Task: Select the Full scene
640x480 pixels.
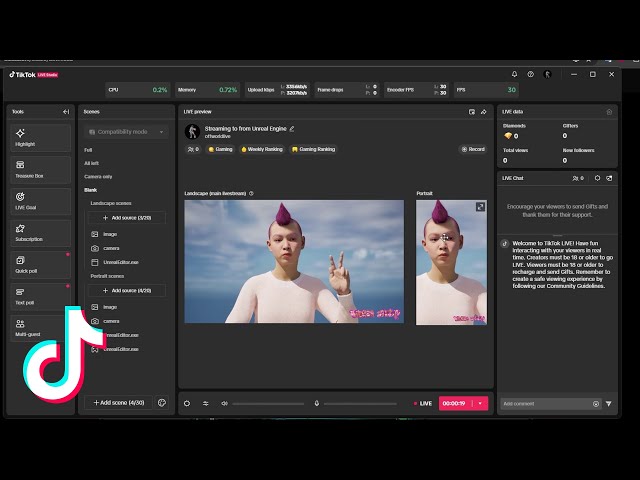Action: pos(88,150)
